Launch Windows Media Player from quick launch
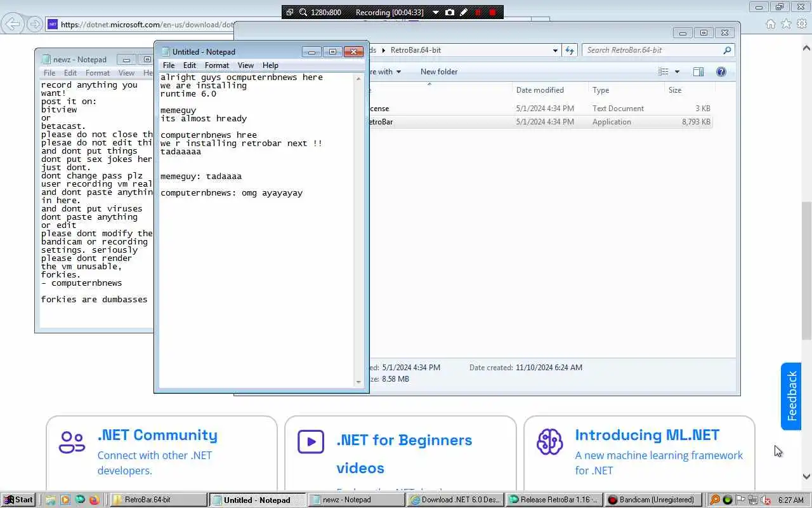The height and width of the screenshot is (508, 812). tap(65, 500)
